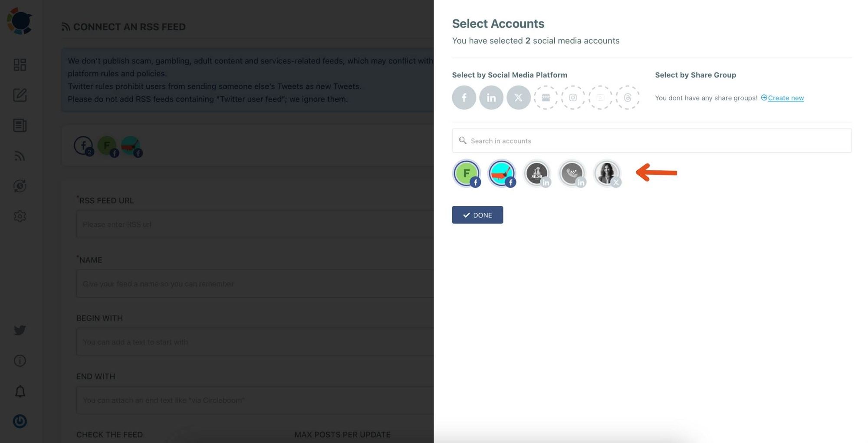Click Create new share group link
The height and width of the screenshot is (443, 868).
tap(786, 98)
